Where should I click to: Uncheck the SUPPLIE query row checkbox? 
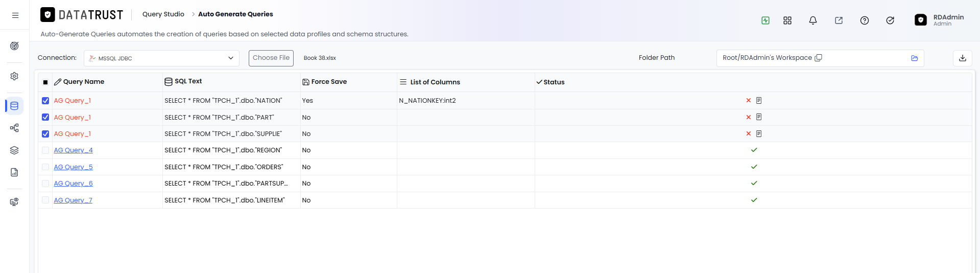(45, 134)
